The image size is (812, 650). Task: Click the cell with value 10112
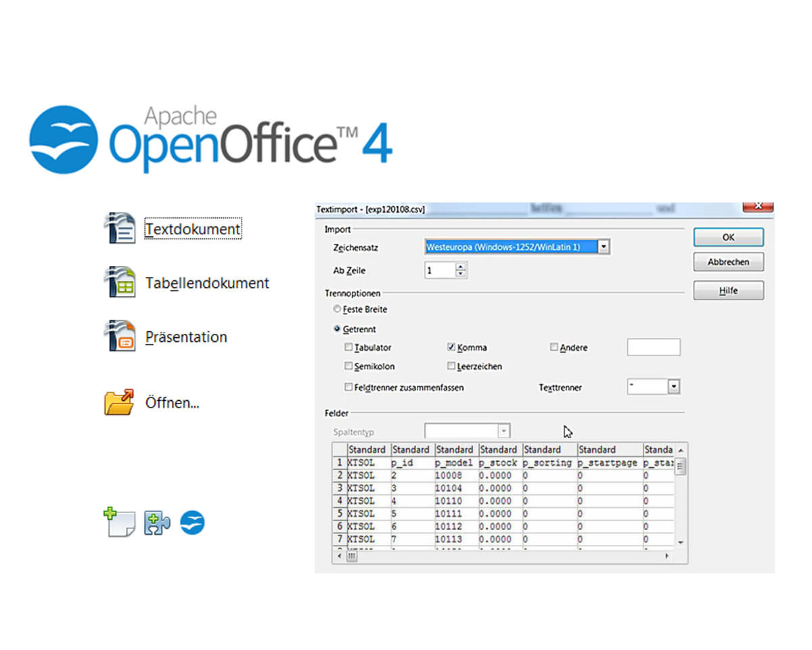point(456,527)
